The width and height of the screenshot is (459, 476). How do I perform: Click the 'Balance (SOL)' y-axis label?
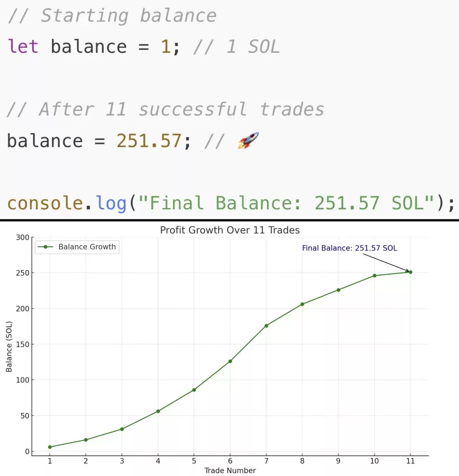(x=9, y=347)
